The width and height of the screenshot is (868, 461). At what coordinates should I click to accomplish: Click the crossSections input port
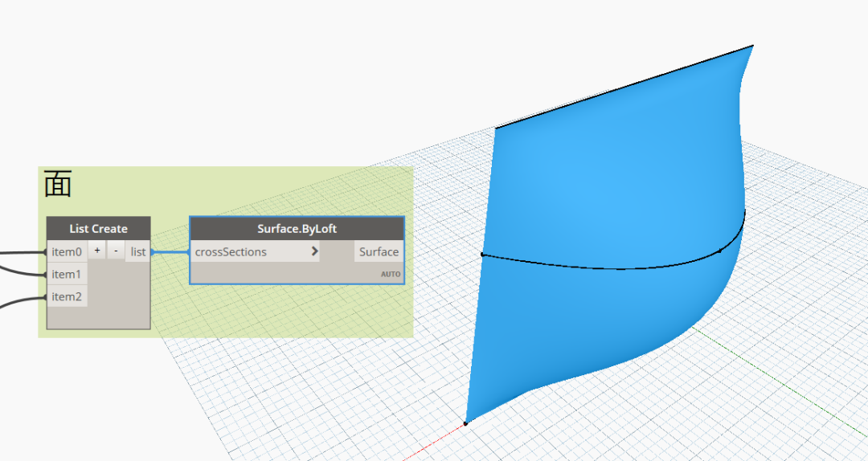pyautogui.click(x=255, y=252)
